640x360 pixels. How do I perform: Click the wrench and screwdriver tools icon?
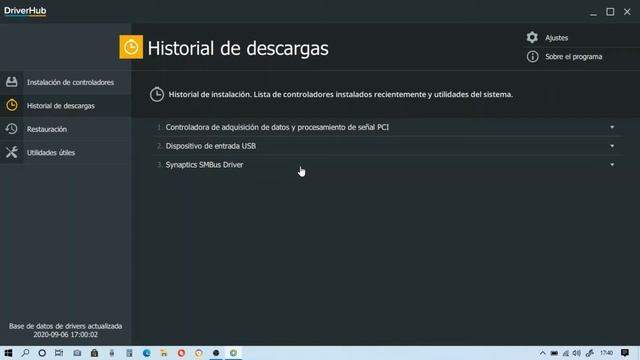pos(11,152)
